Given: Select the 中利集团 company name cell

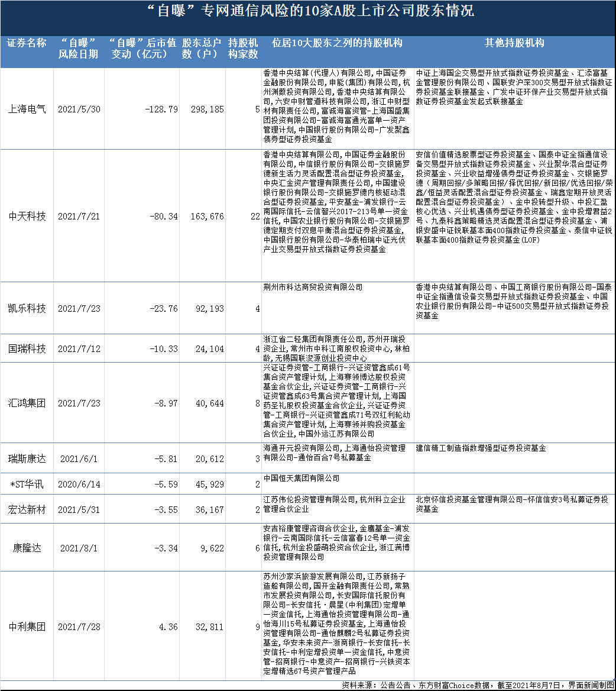Looking at the screenshot, I should tap(27, 627).
